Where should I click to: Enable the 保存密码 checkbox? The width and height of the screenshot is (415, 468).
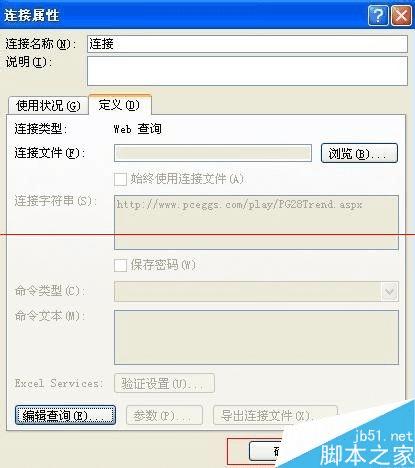[x=120, y=265]
